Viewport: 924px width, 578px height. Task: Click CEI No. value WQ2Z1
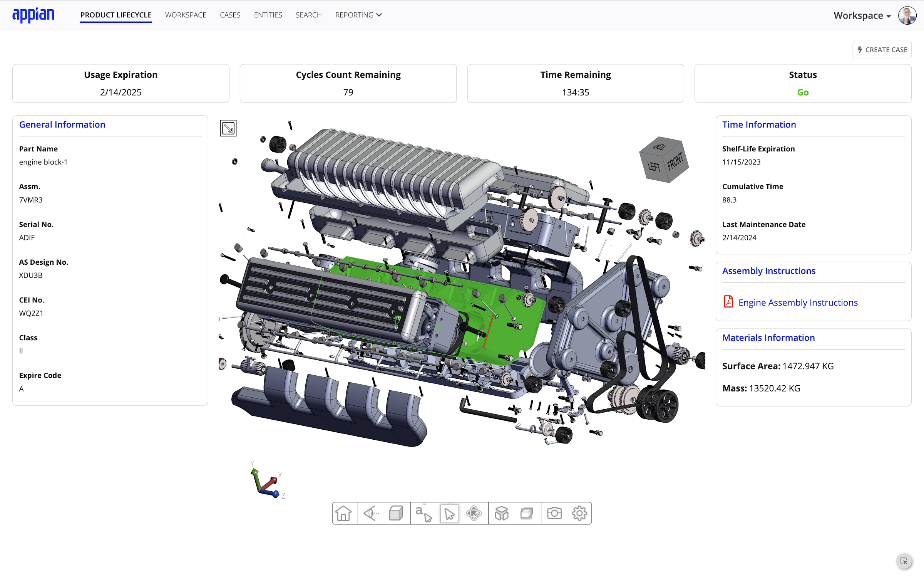tap(31, 313)
